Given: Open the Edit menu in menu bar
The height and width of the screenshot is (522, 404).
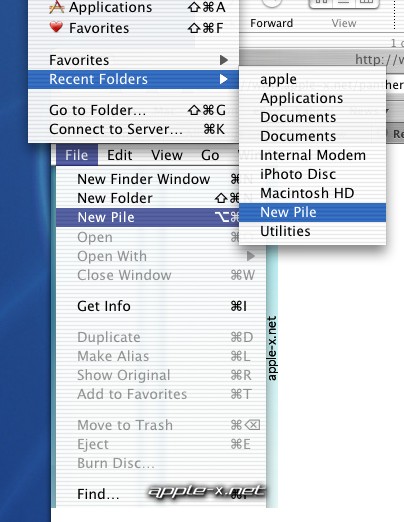Looking at the screenshot, I should tap(120, 155).
